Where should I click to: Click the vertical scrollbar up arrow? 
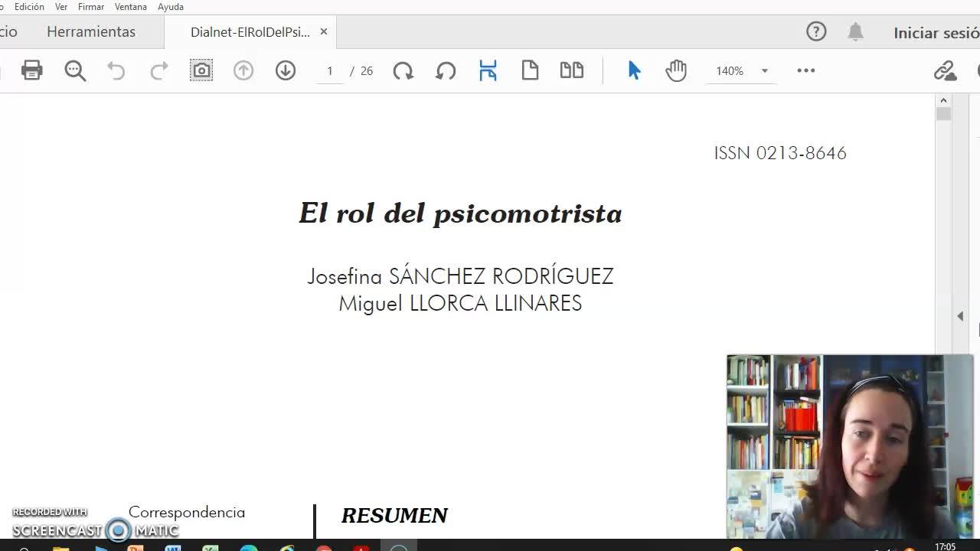[x=943, y=100]
